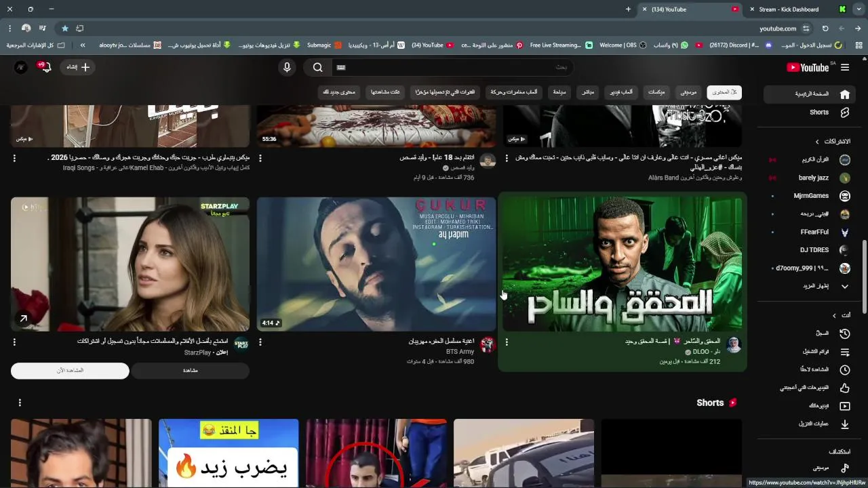The image size is (868, 488).
Task: Click the YouTube logo
Action: [x=808, y=67]
